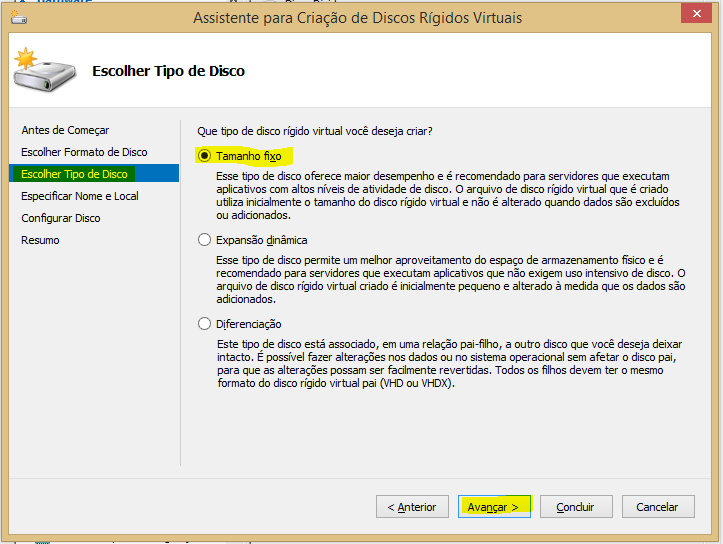Click the Diferenciação description paragraph

450,363
